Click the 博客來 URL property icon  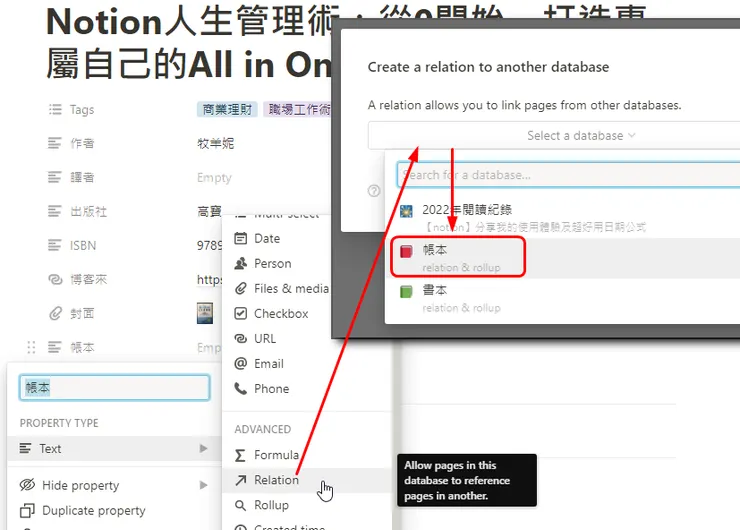click(55, 279)
